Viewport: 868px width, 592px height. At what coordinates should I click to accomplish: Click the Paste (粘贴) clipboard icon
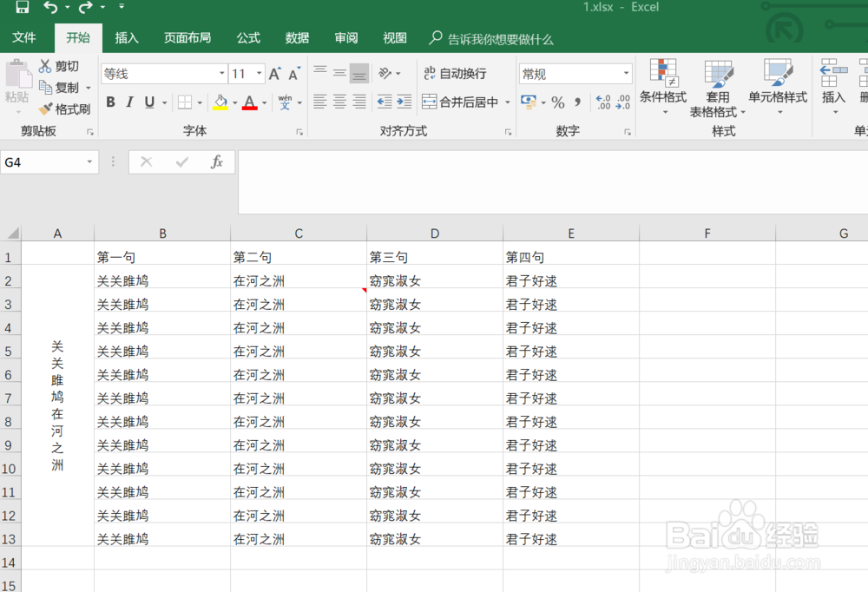(x=18, y=74)
